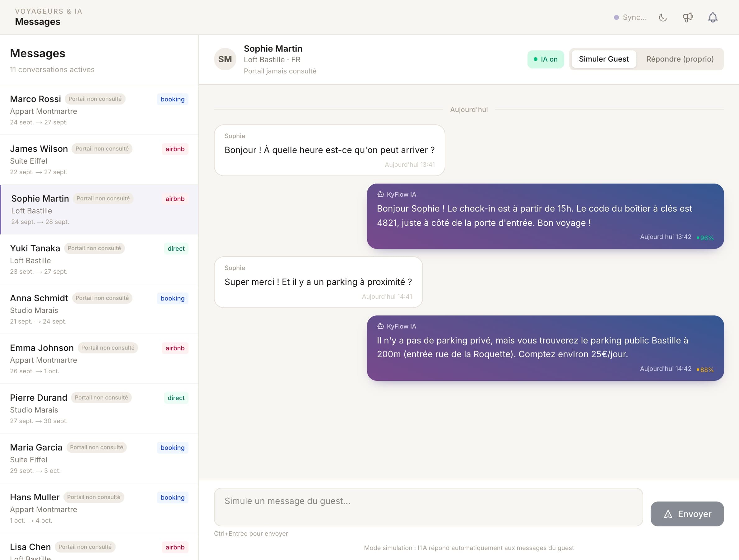Open Emma Johnson conversation

coord(99,359)
